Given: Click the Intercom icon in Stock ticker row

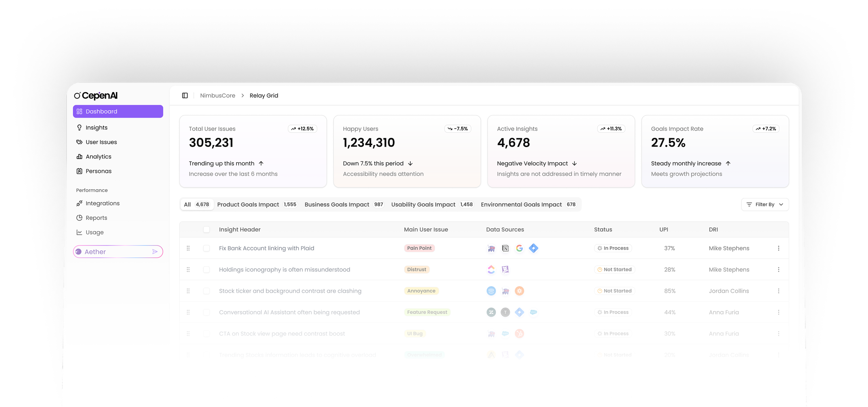Looking at the screenshot, I should [491, 291].
